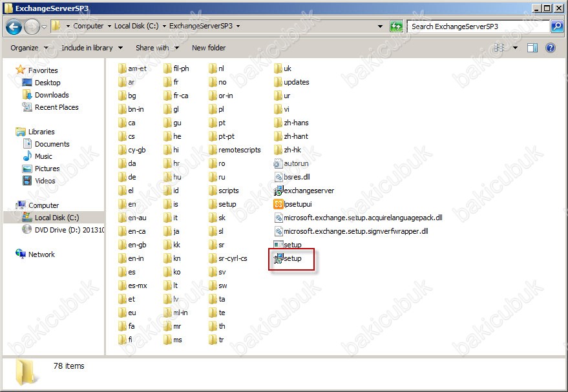Select the fil-ph folder

(176, 68)
